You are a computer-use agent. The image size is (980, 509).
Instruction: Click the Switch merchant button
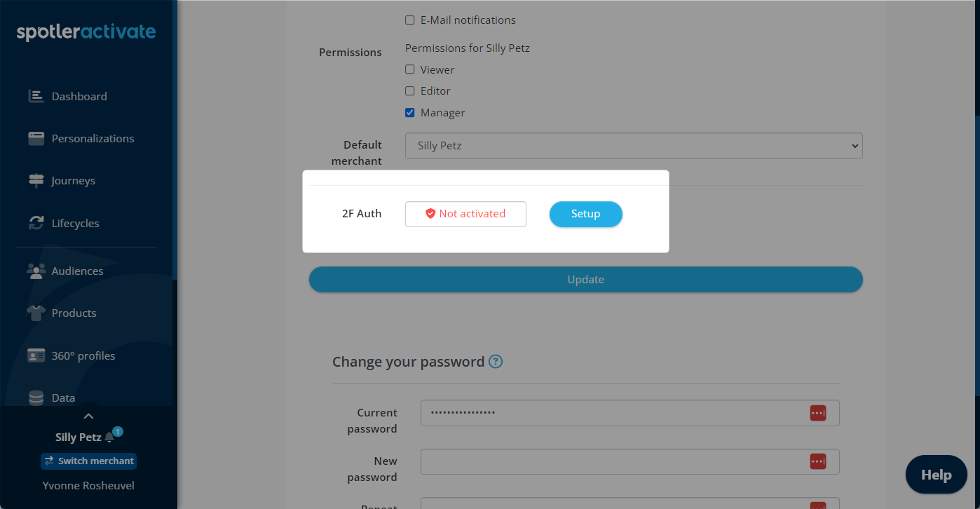88,461
